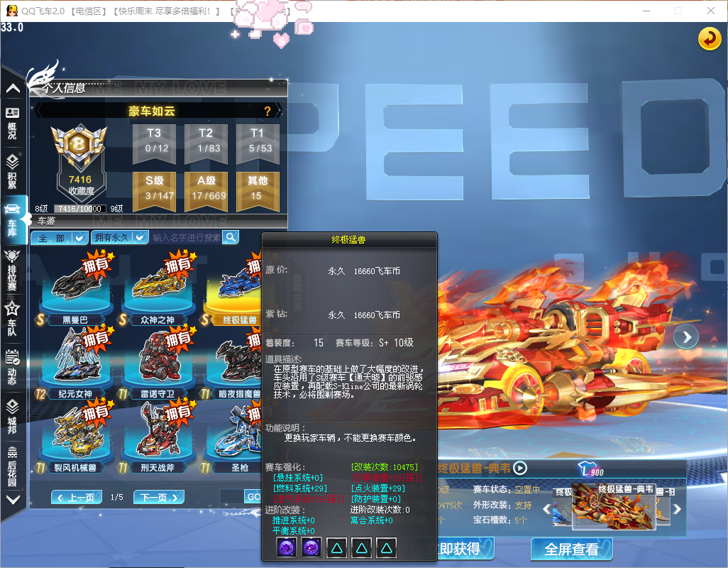Select the S级 car tier badge
Image resolution: width=728 pixels, height=568 pixels.
154,192
